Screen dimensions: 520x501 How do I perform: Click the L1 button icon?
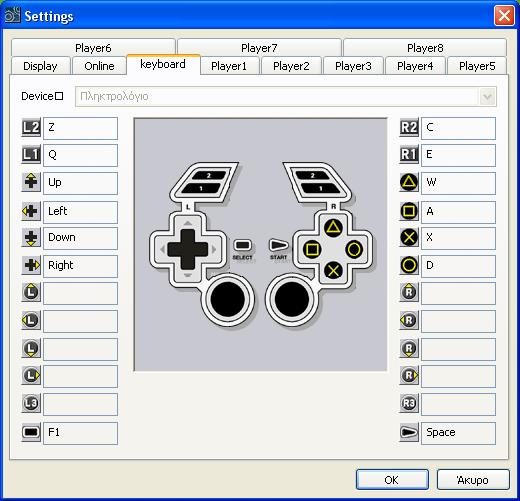point(31,155)
